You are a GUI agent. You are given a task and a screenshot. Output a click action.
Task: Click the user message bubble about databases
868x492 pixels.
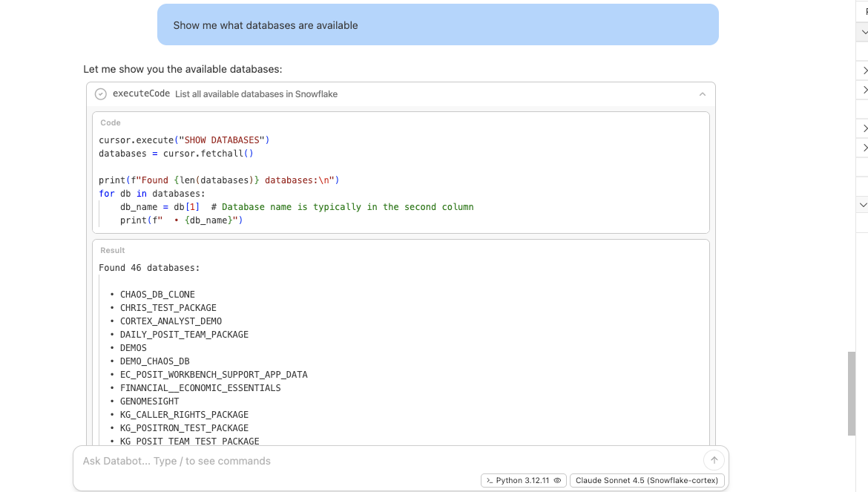[x=438, y=25]
